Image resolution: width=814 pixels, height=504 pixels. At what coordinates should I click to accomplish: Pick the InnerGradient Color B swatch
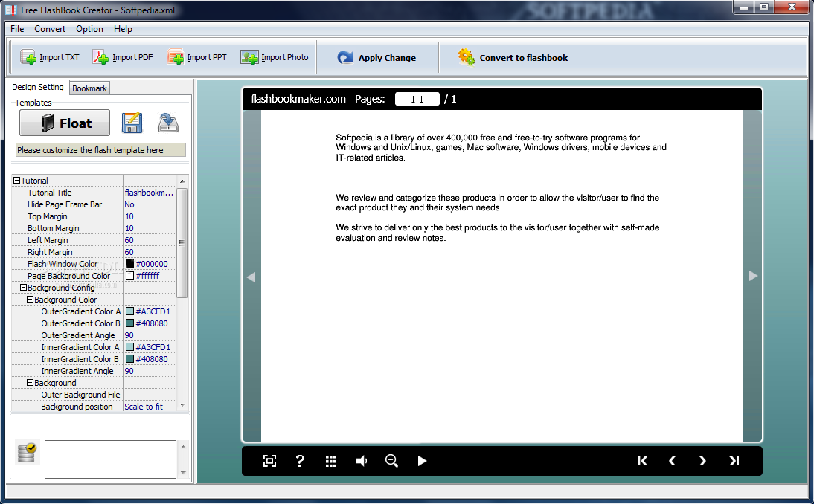click(129, 359)
